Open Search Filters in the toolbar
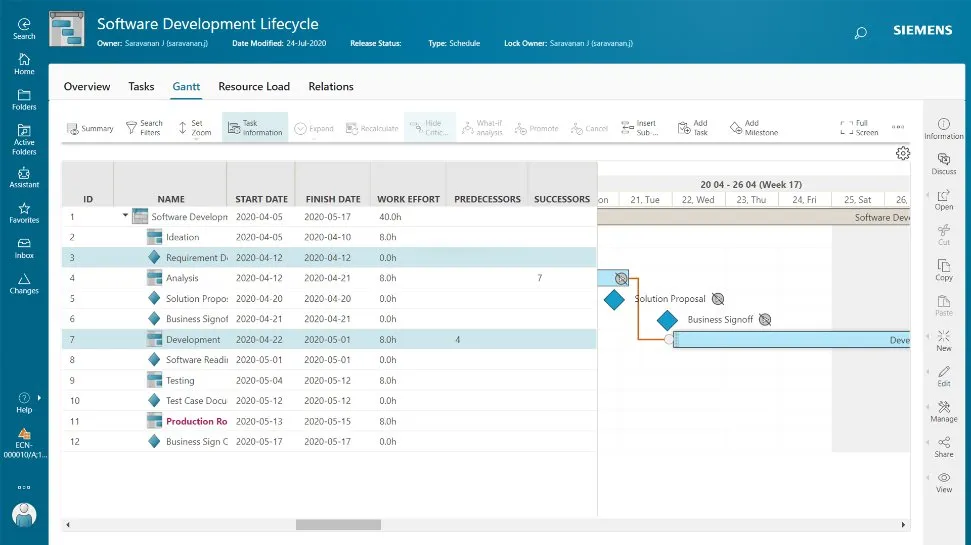Image resolution: width=971 pixels, height=545 pixels. pos(144,128)
